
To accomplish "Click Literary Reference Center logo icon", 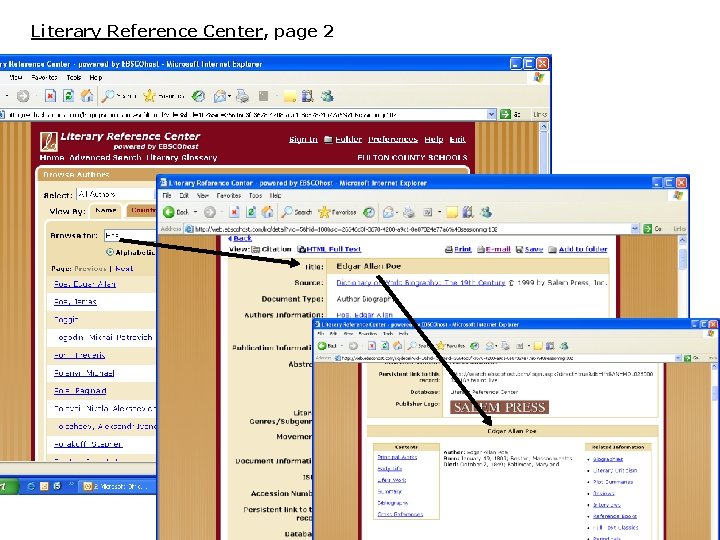I will [49, 141].
